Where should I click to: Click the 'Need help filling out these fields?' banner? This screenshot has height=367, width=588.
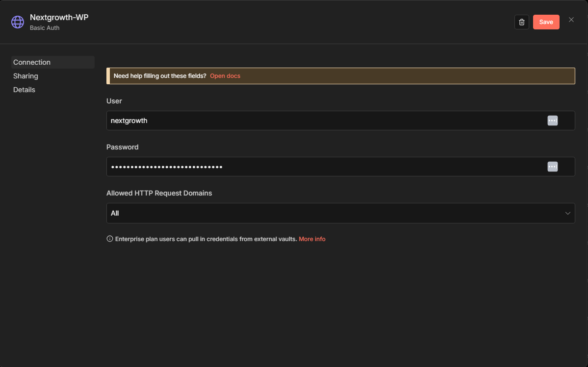(160, 76)
